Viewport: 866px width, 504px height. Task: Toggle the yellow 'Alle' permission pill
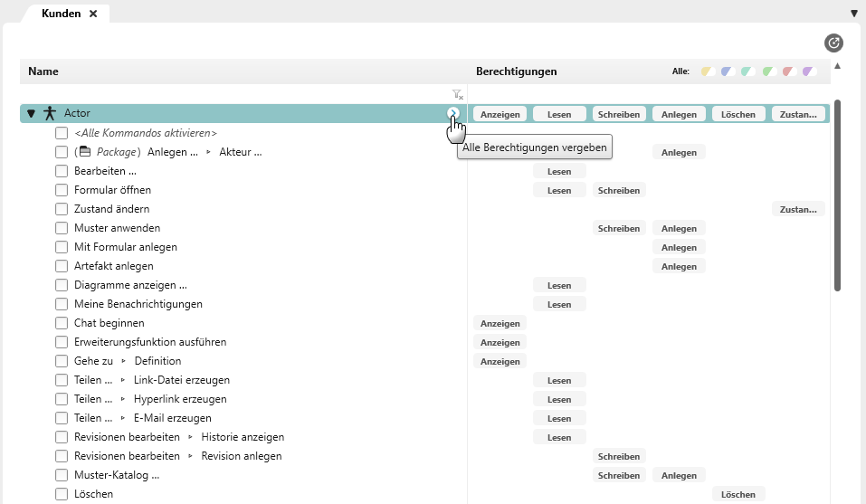pos(708,71)
